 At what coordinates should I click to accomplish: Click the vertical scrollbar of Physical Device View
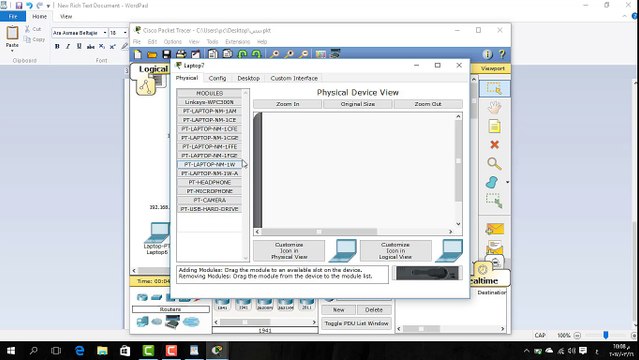[458, 170]
